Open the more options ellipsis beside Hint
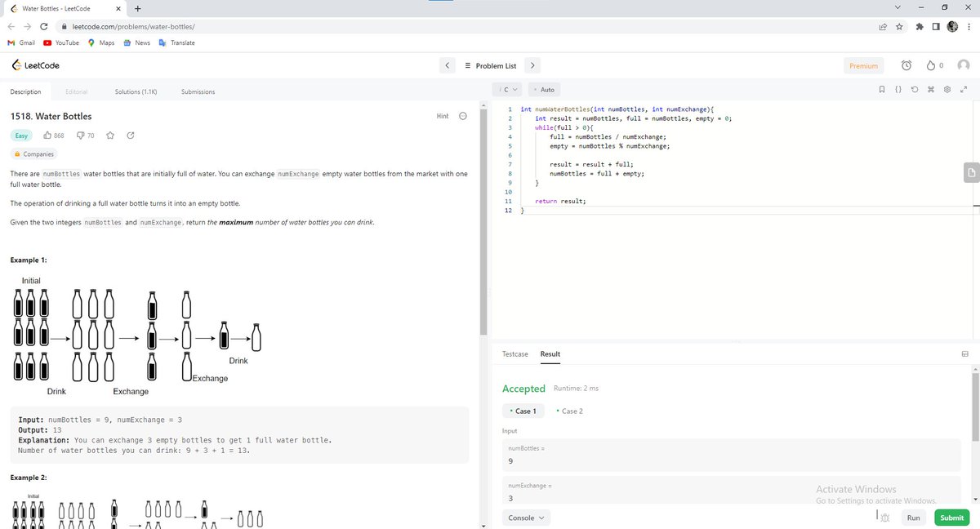 click(463, 116)
